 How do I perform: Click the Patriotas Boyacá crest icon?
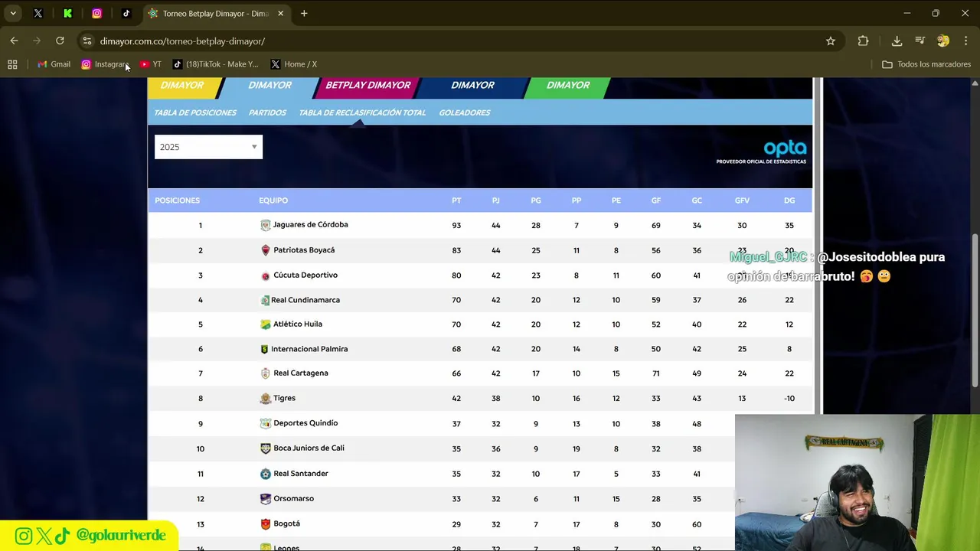click(x=266, y=250)
